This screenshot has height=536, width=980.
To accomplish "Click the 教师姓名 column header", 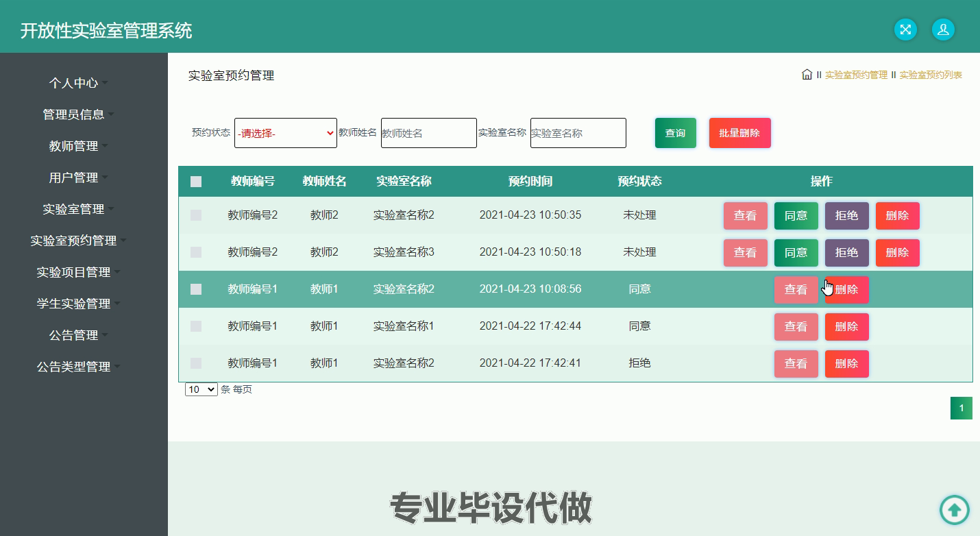I will (325, 182).
